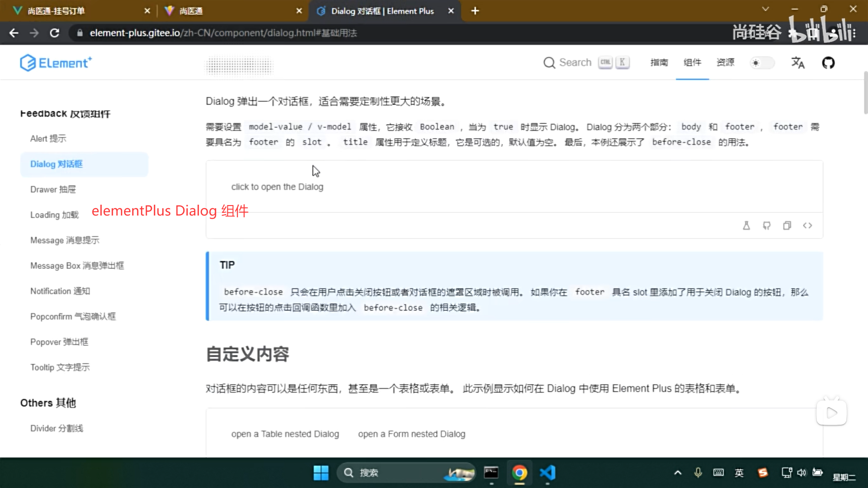
Task: Click the view source code icon
Action: (807, 225)
